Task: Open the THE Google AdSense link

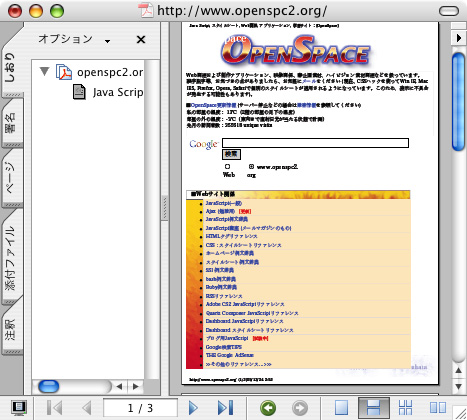Action: click(x=230, y=355)
